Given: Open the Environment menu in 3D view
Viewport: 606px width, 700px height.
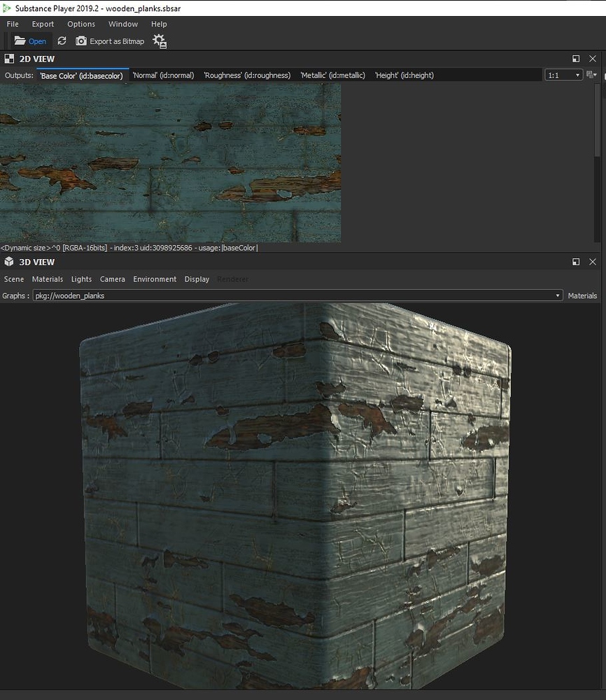Looking at the screenshot, I should click(x=155, y=279).
